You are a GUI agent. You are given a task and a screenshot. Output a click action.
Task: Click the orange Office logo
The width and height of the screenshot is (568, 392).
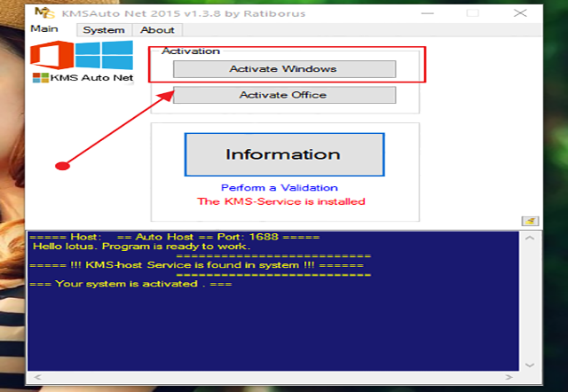click(x=52, y=55)
